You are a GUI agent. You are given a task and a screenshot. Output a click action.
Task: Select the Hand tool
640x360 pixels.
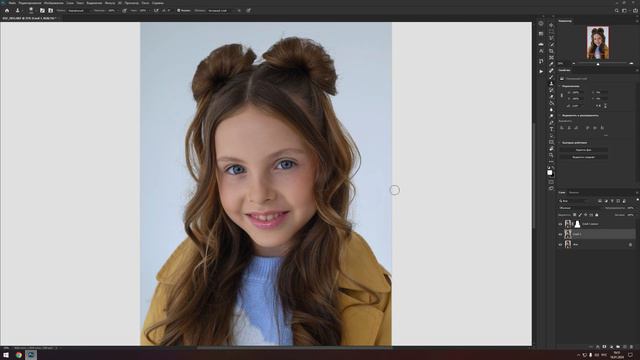[x=551, y=149]
